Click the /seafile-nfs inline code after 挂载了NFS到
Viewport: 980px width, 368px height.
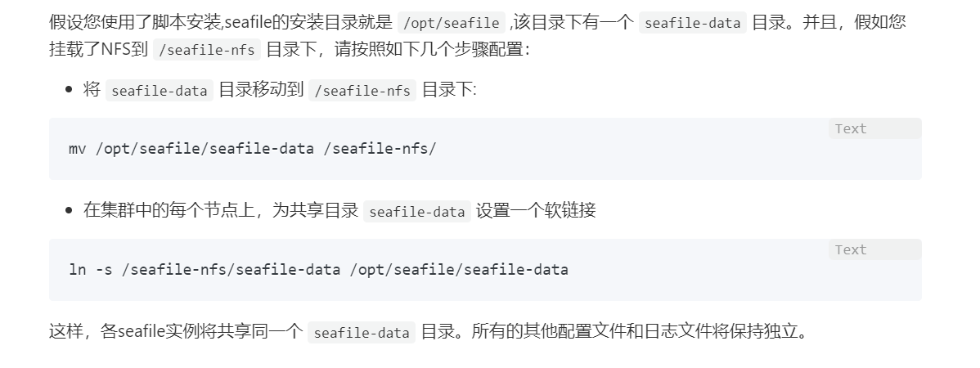point(207,50)
